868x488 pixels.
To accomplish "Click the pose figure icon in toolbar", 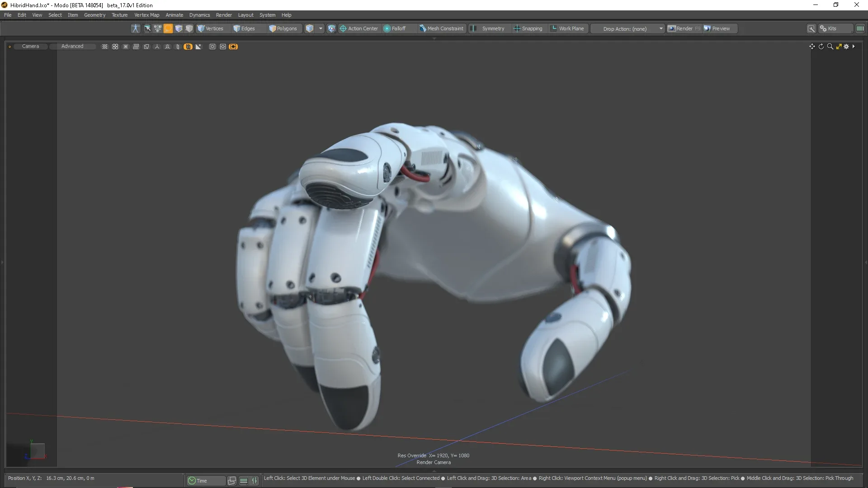I will click(x=135, y=28).
